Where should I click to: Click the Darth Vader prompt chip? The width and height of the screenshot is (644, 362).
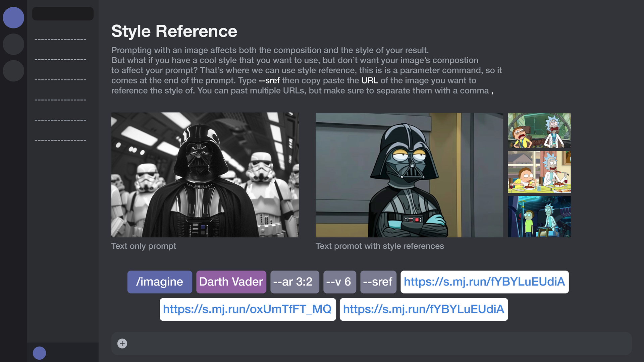(x=231, y=282)
